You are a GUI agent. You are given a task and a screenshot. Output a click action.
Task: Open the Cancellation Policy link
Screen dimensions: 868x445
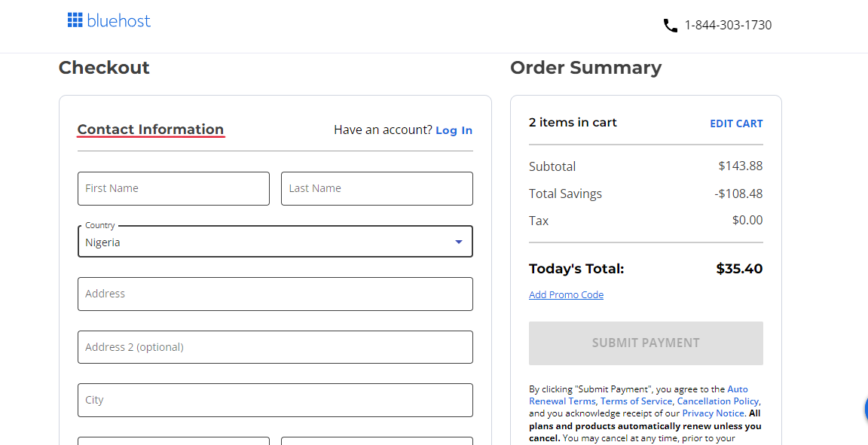coord(718,401)
